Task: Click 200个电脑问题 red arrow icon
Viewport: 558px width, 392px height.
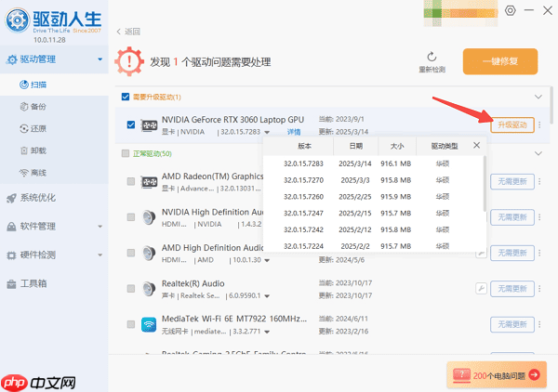Action: point(534,374)
